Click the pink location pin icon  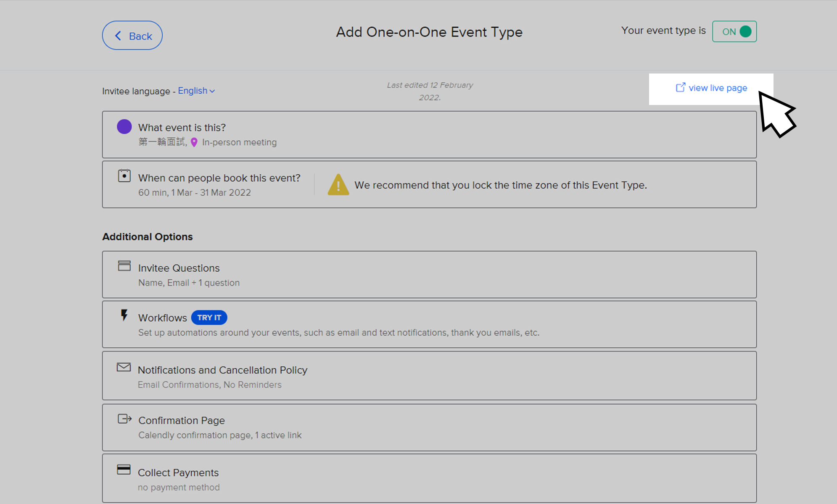click(194, 142)
